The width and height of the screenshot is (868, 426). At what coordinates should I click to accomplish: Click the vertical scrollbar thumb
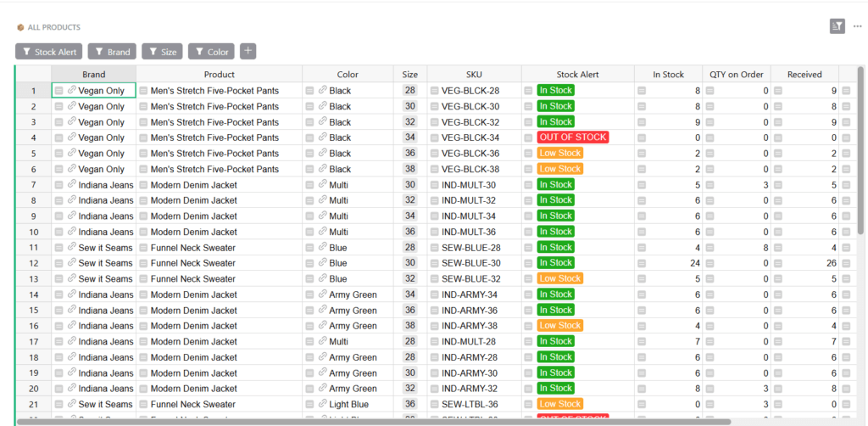(860, 149)
